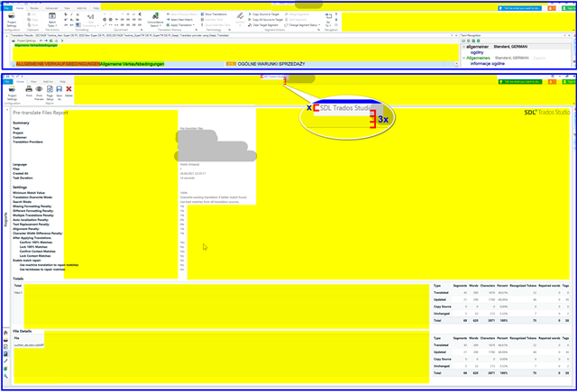Open the Segment Actions group dialog launcher
The width and height of the screenshot is (577, 392).
click(x=318, y=30)
